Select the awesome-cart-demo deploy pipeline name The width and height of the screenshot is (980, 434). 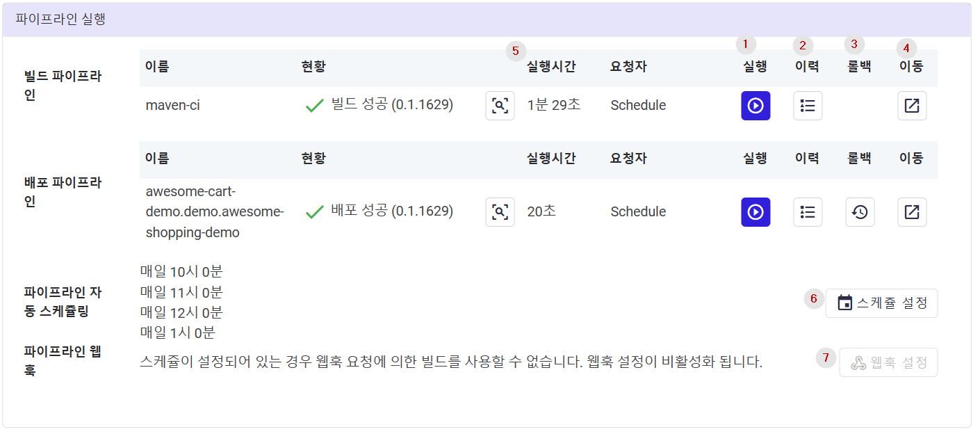[215, 212]
